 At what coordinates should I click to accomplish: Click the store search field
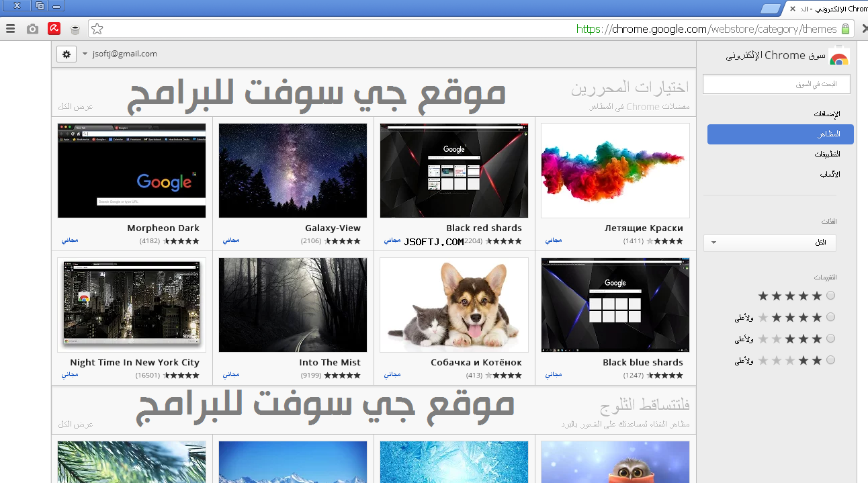coord(777,84)
